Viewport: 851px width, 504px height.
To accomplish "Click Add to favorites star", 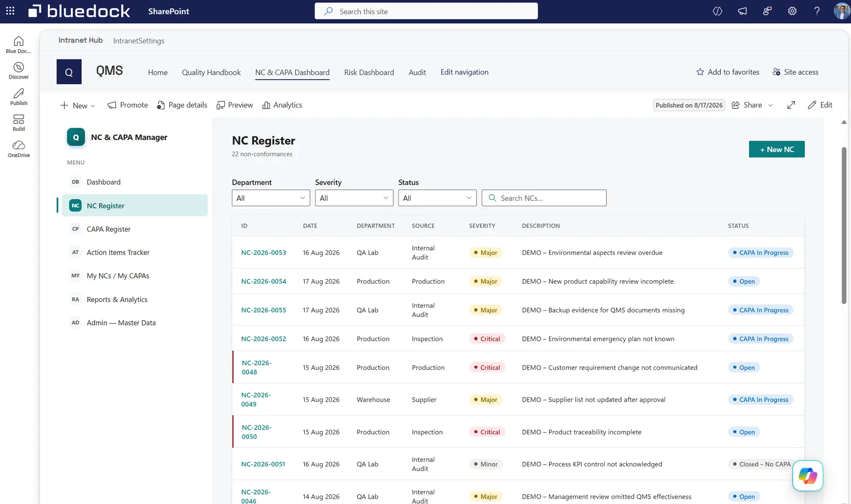I will (728, 72).
